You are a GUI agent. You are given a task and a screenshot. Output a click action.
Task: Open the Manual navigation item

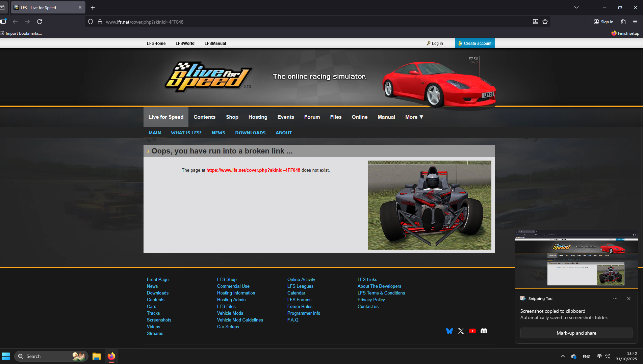click(x=386, y=117)
